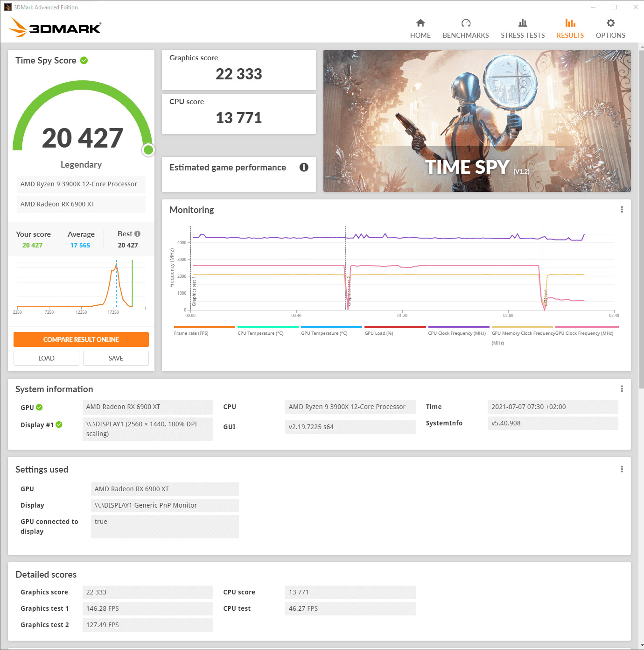Screen dimensions: 644x650
Task: Select the BENCHMARKS tab label
Action: 466,35
